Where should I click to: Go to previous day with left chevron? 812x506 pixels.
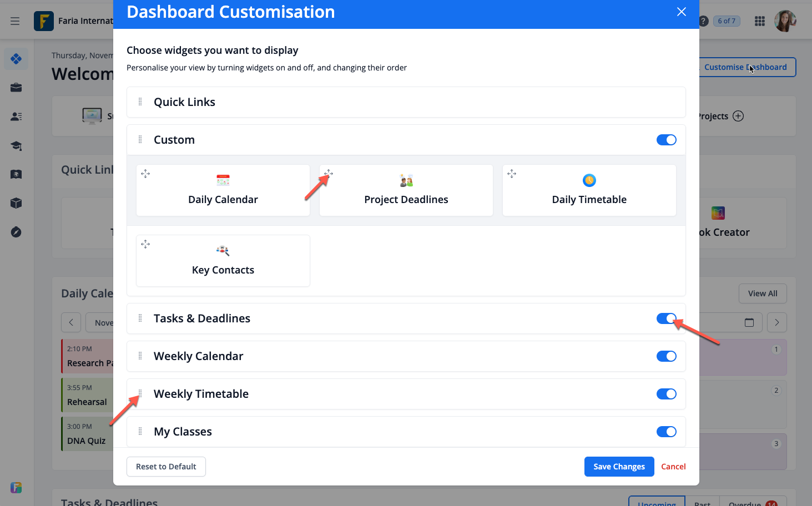(71, 322)
